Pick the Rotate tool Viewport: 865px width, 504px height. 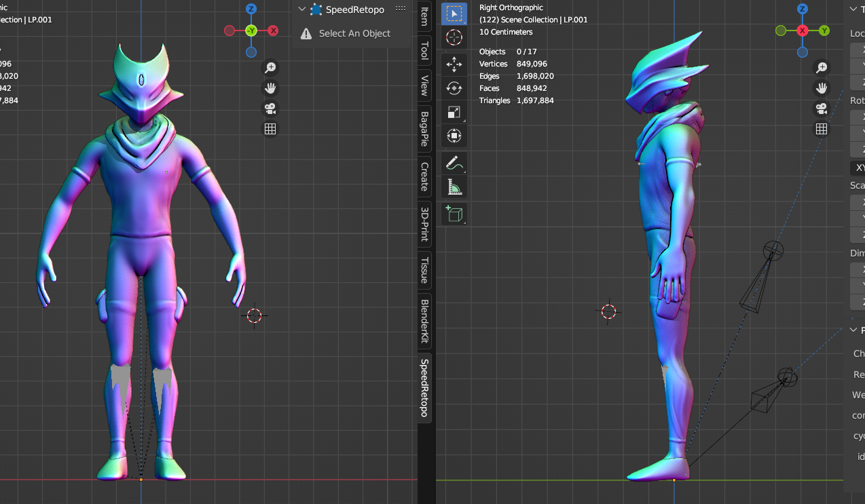coord(454,88)
